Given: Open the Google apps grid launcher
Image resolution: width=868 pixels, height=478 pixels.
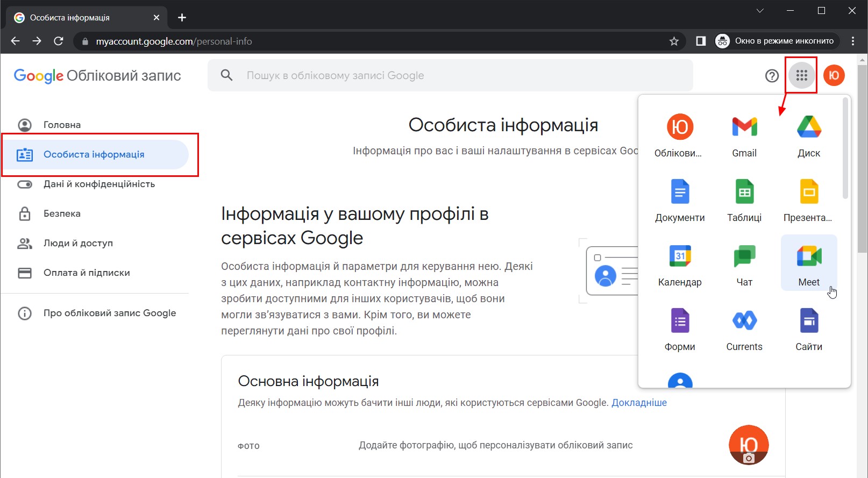Looking at the screenshot, I should pyautogui.click(x=801, y=76).
